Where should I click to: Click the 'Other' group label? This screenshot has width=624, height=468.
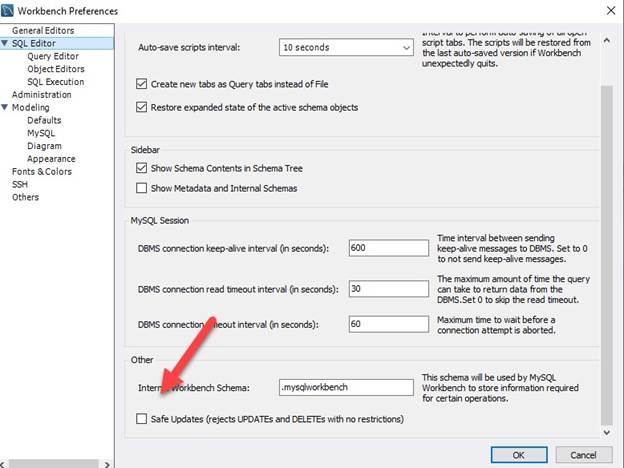tap(142, 360)
